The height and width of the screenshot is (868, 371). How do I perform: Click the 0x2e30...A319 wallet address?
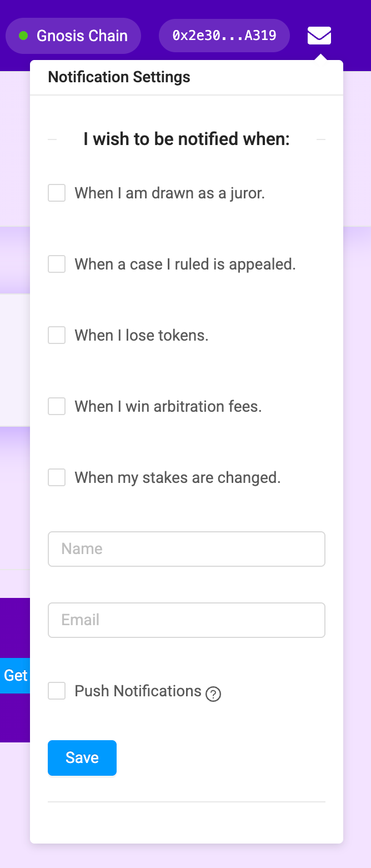click(224, 36)
